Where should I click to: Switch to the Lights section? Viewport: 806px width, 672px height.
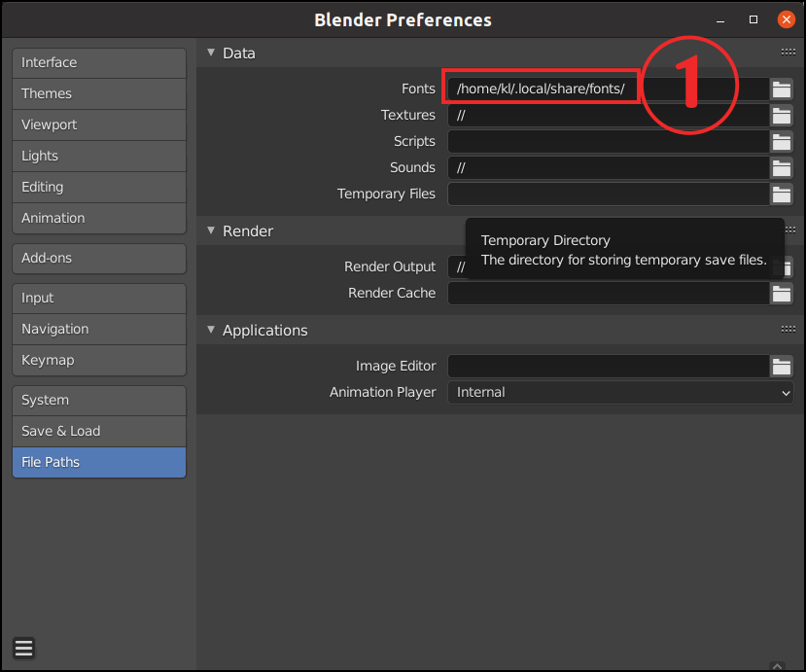(99, 156)
